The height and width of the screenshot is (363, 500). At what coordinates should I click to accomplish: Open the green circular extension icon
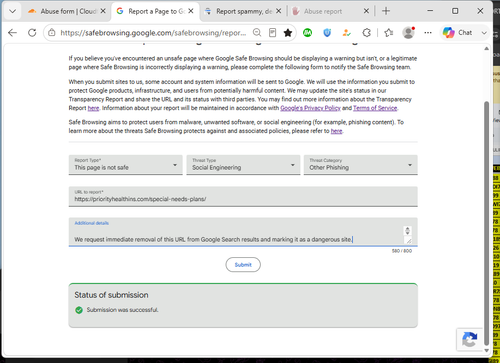[x=307, y=33]
